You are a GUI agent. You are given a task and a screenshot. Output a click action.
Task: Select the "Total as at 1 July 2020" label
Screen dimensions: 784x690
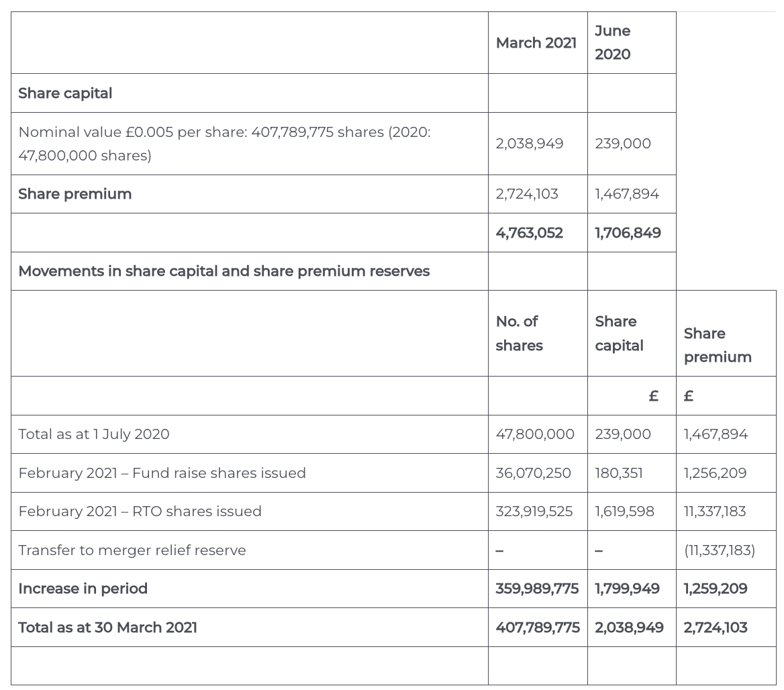pos(94,434)
